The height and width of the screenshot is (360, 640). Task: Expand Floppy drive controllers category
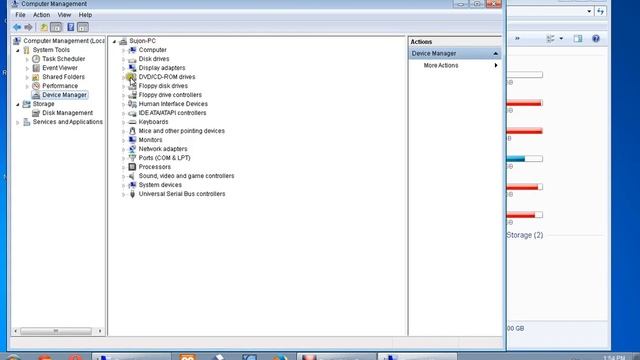pyautogui.click(x=123, y=95)
